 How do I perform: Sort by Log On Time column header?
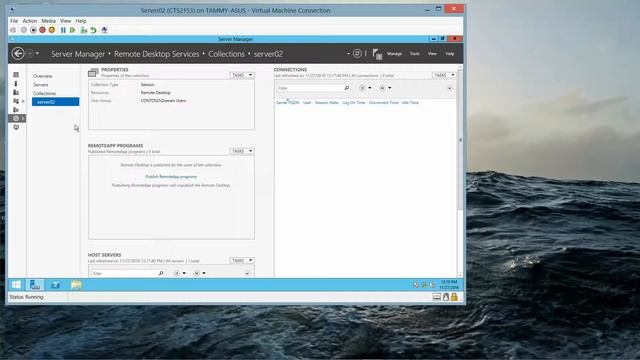pos(353,102)
